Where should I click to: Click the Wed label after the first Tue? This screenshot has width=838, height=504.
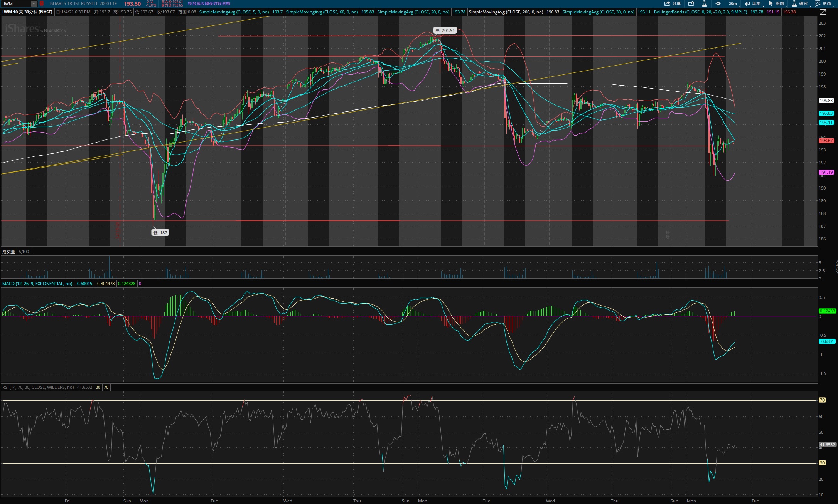(x=288, y=501)
